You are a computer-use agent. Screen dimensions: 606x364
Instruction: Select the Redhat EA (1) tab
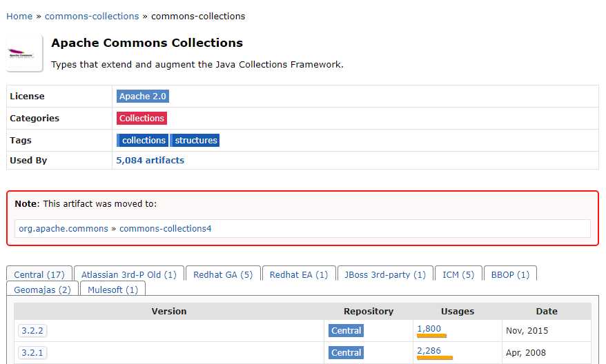pyautogui.click(x=299, y=274)
